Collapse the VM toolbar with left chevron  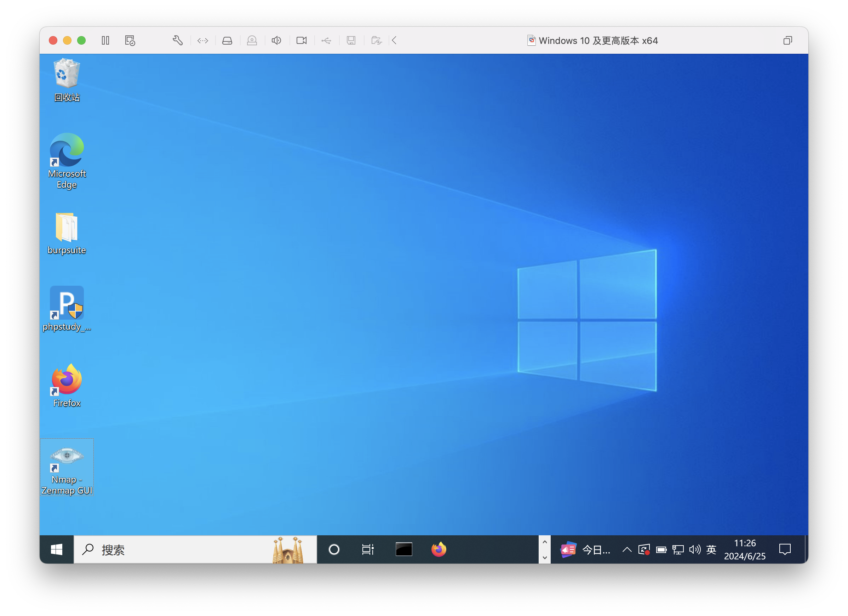coord(394,40)
